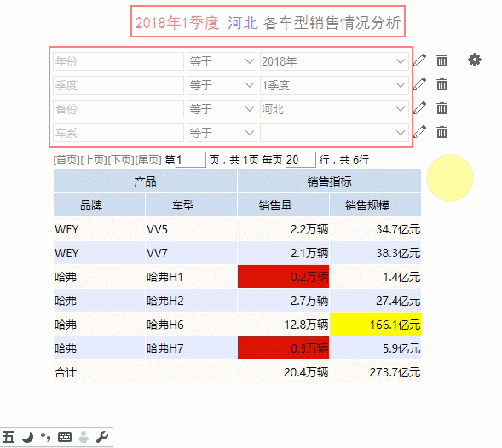502x448 pixels.
Task: Click the wrench icon in input method bar
Action: click(x=102, y=437)
